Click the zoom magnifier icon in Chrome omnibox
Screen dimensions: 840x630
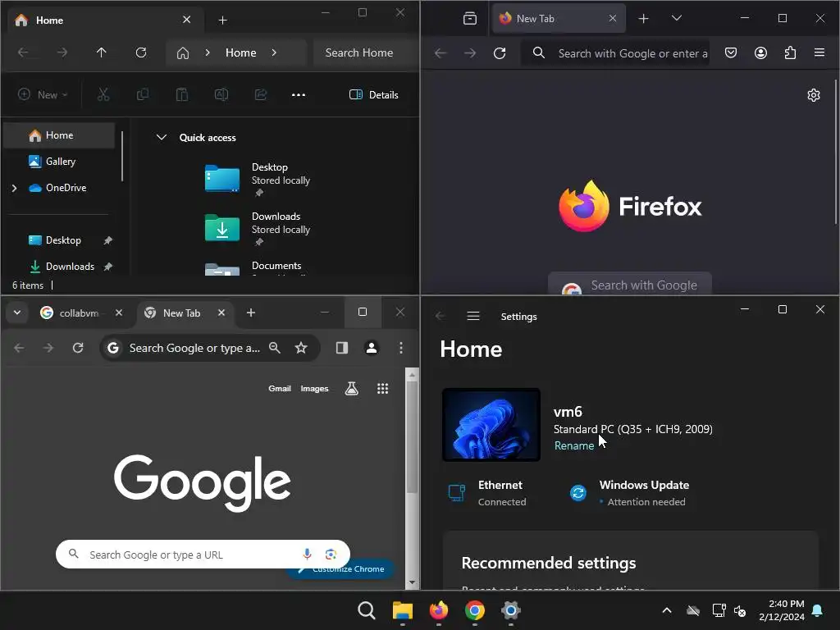[x=274, y=348]
